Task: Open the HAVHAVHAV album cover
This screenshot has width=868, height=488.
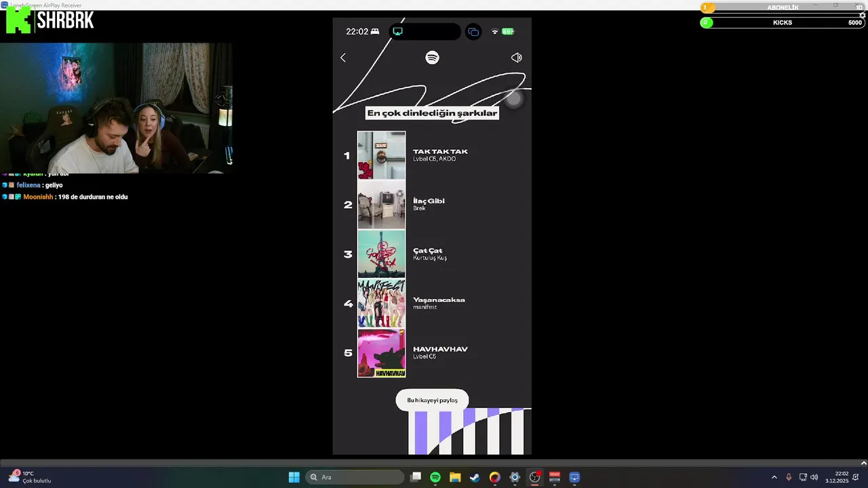Action: [x=381, y=353]
